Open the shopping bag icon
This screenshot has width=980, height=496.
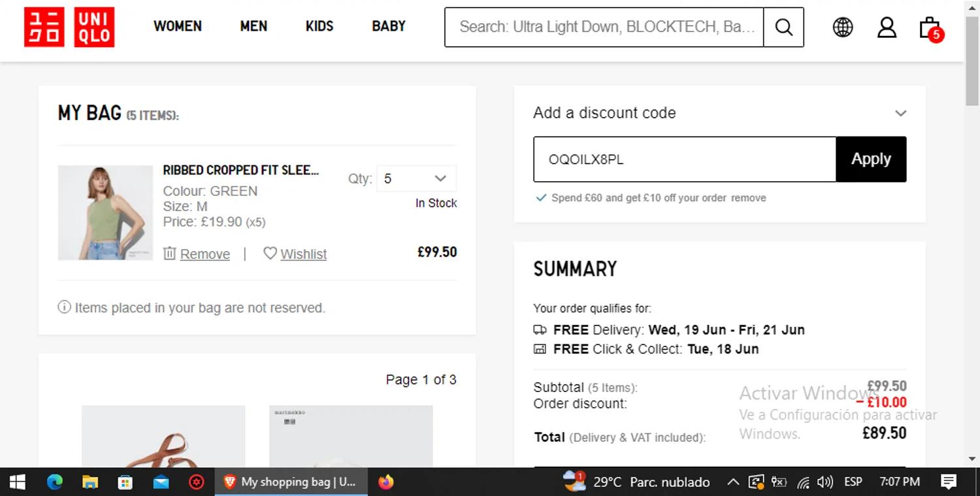(930, 28)
